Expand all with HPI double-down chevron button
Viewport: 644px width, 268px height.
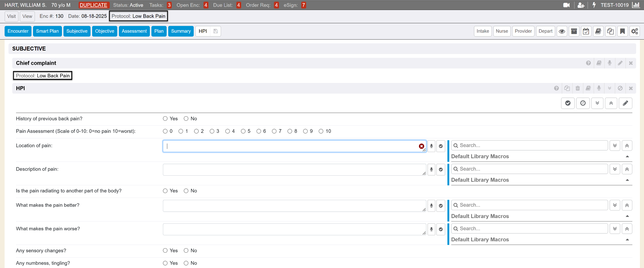pos(597,103)
